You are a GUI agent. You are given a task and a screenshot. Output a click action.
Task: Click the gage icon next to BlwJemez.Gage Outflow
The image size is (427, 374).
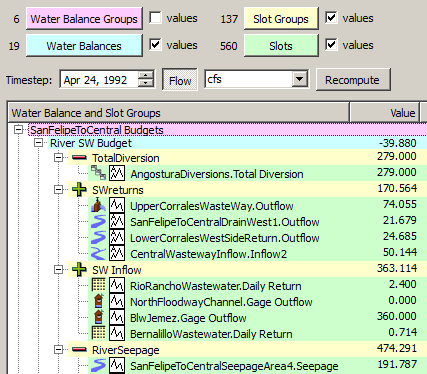point(99,317)
